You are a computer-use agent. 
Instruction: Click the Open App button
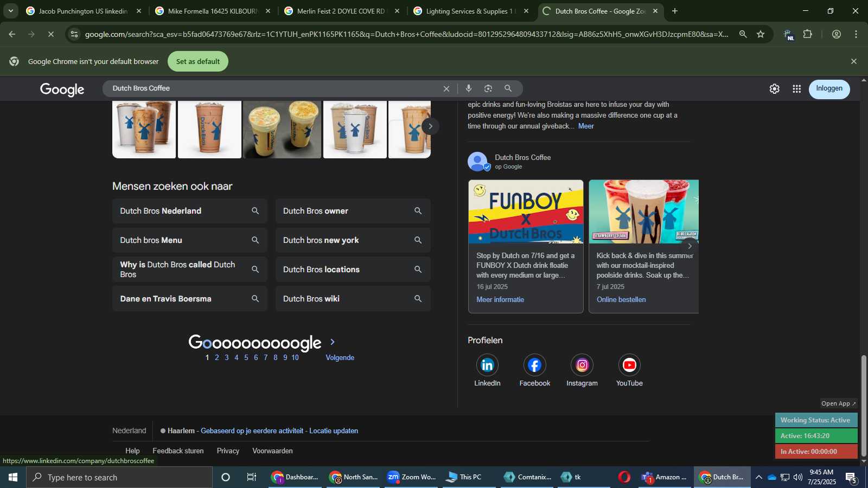pyautogui.click(x=838, y=403)
